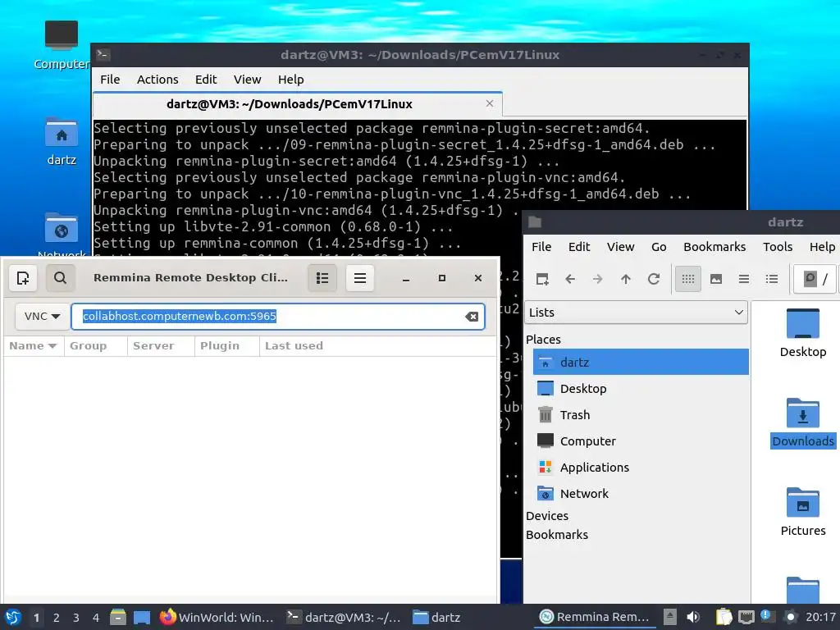This screenshot has width=840, height=630.
Task: Open the file manager File menu
Action: [x=541, y=247]
